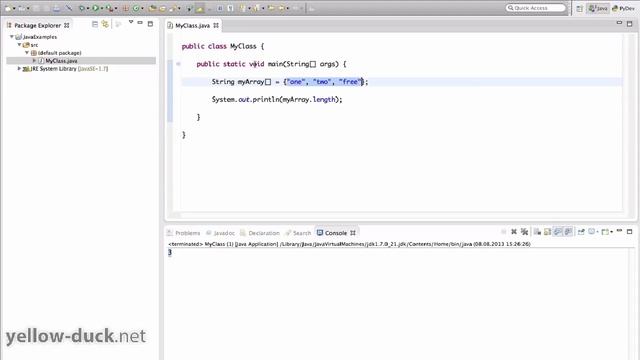Screen dimensions: 640x360
Task: Close the MyClass.java editor tab
Action: [216, 25]
